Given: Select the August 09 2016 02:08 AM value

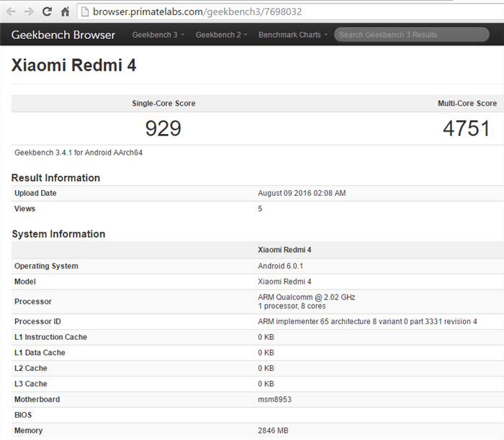Looking at the screenshot, I should coord(302,193).
